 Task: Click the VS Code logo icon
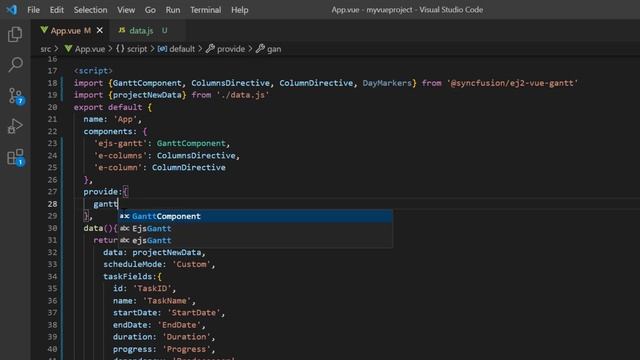click(x=11, y=9)
